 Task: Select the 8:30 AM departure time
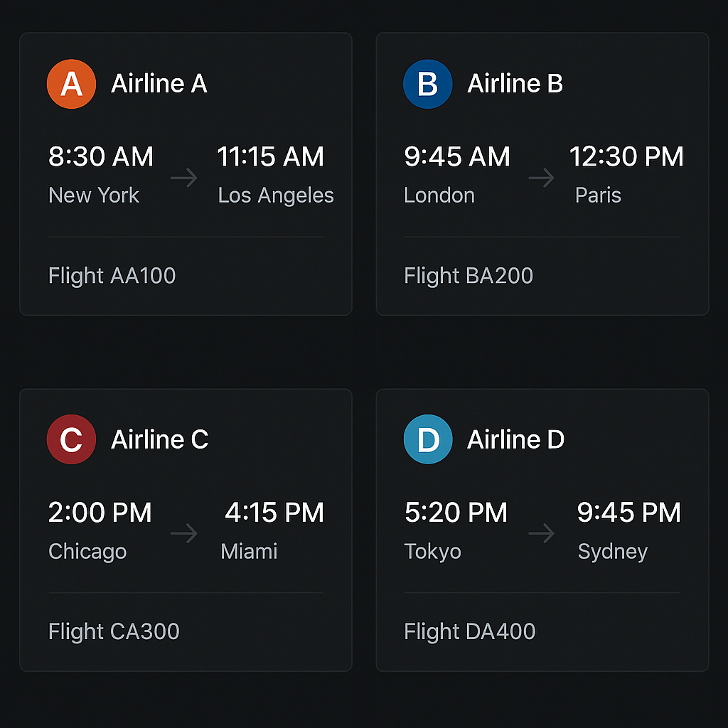[101, 157]
